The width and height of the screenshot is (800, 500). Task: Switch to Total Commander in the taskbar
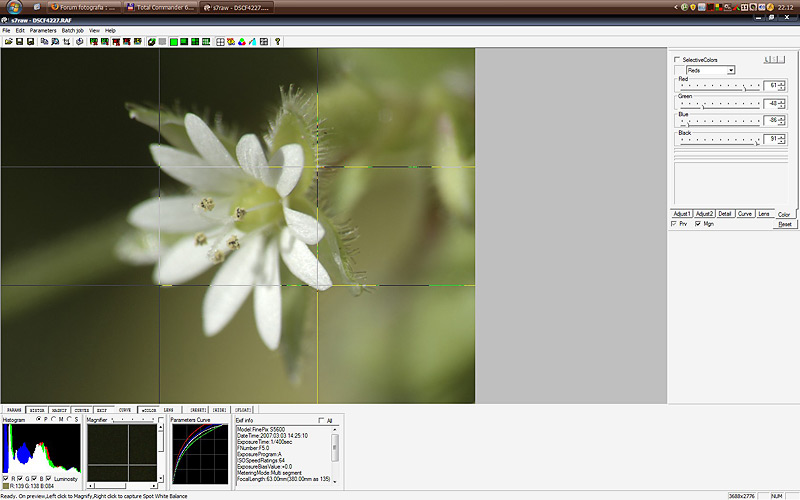pyautogui.click(x=161, y=7)
